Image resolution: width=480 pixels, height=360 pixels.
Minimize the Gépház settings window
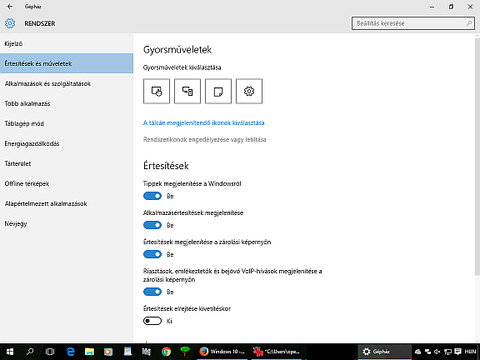(432, 7)
